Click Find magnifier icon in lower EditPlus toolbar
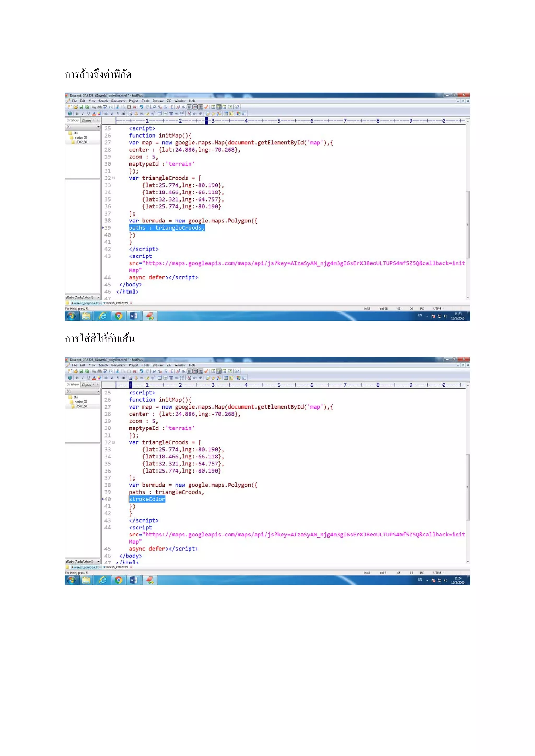Image resolution: width=535 pixels, height=756 pixels. coord(154,371)
